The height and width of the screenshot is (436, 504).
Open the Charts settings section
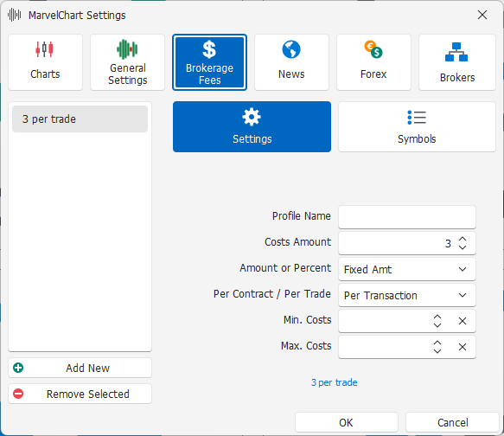(45, 62)
